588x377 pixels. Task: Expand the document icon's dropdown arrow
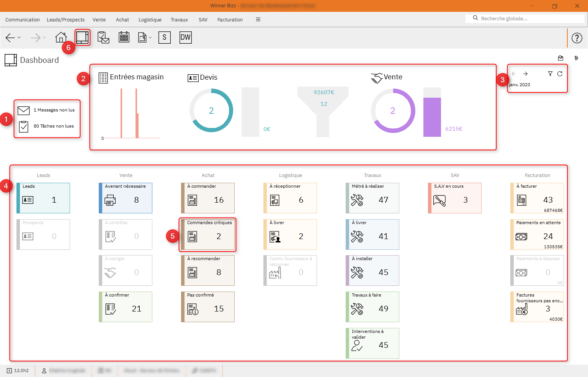149,38
